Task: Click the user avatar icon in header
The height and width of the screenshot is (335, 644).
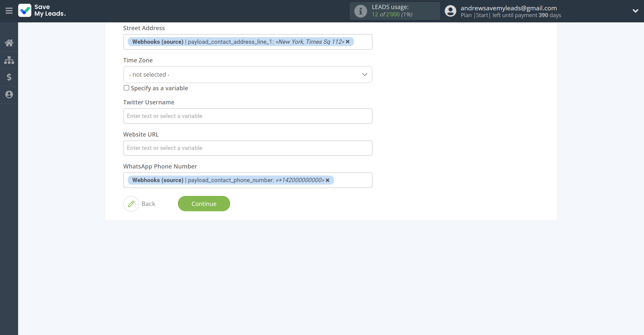Action: click(x=450, y=11)
